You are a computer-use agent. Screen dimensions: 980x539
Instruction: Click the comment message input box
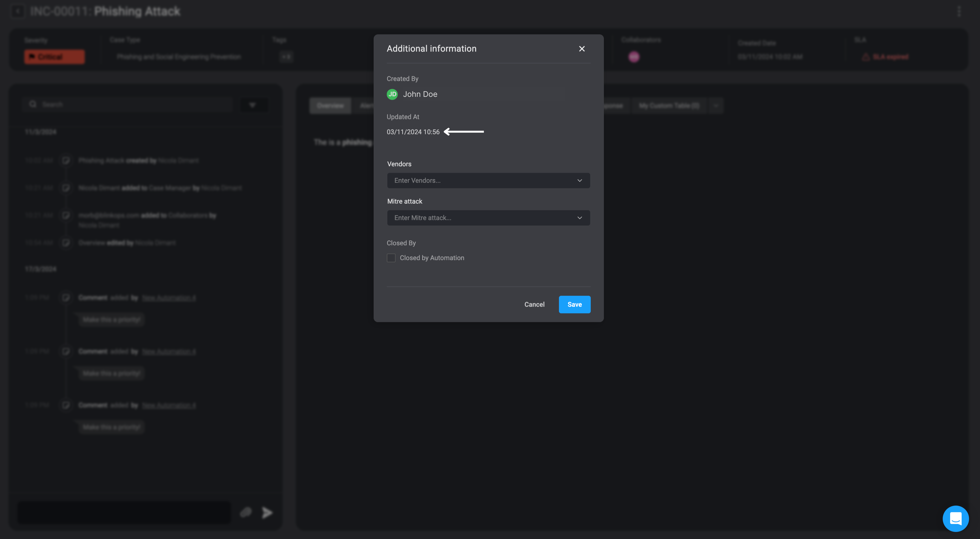(124, 513)
